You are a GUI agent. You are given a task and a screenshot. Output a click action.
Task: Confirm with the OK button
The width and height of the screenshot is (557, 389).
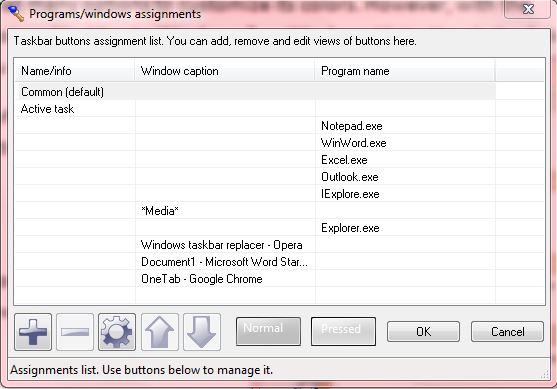423,331
